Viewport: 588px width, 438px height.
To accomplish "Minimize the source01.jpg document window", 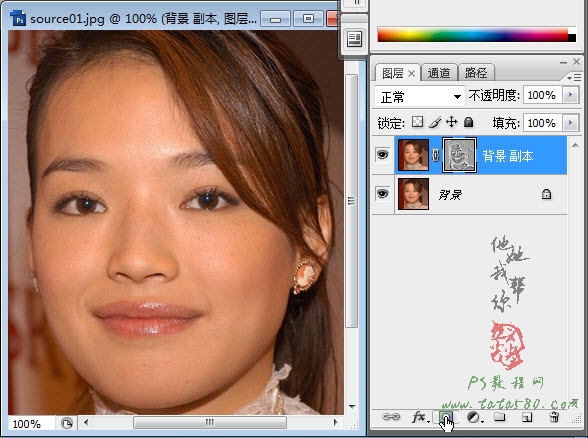I will click(276, 19).
